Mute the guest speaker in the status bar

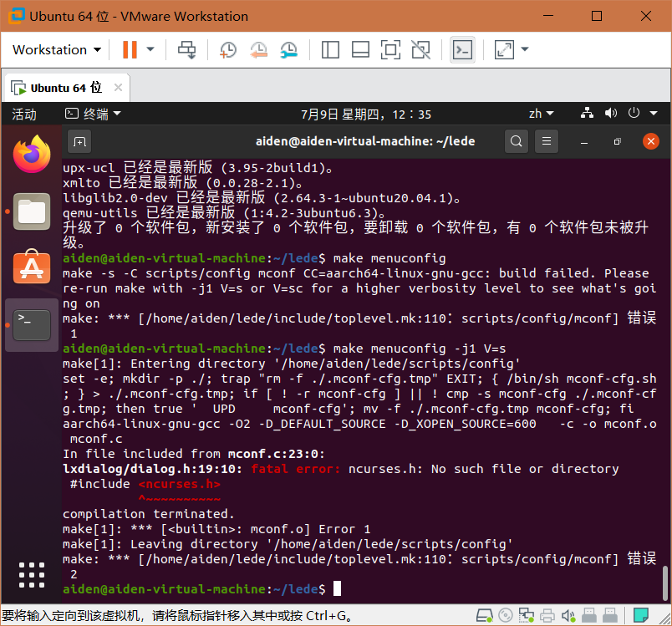click(x=569, y=616)
